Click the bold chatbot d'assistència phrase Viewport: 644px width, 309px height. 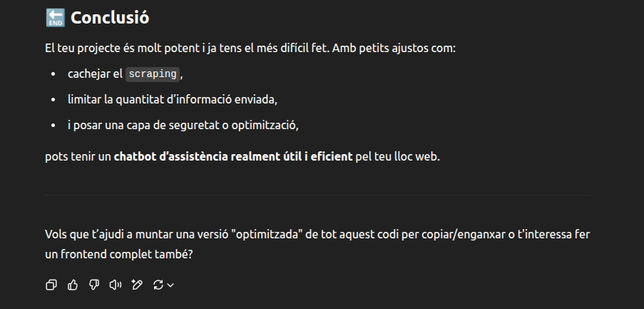(x=233, y=157)
